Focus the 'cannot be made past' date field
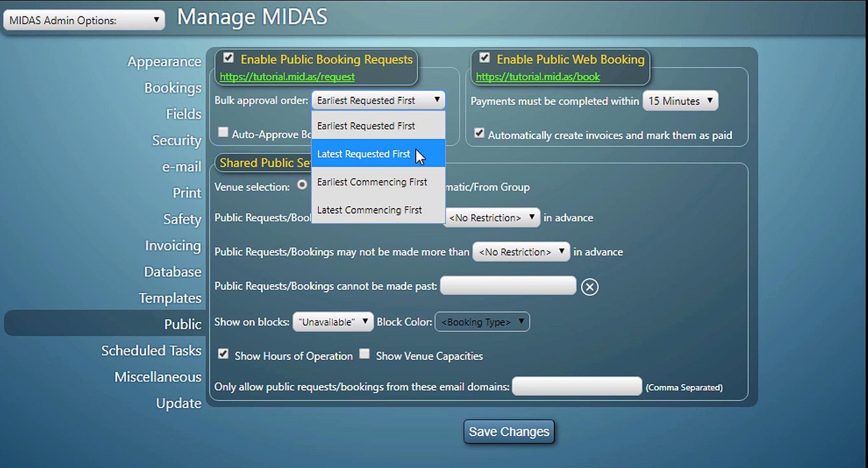The image size is (868, 468). click(x=508, y=285)
